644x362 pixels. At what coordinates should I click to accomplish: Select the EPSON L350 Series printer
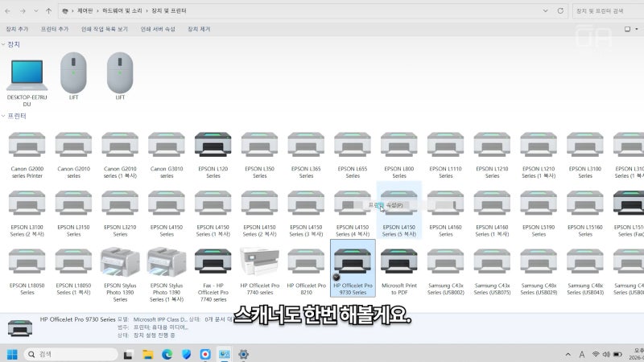(x=259, y=154)
